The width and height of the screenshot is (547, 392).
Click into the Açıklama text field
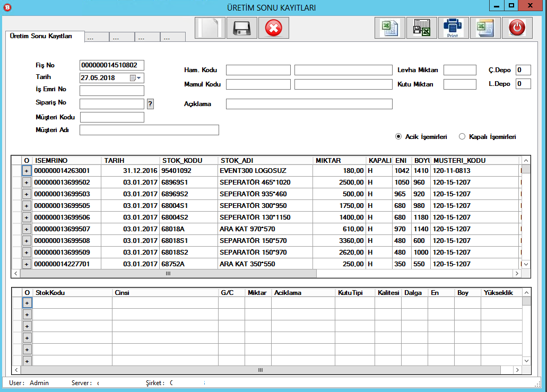coord(309,104)
